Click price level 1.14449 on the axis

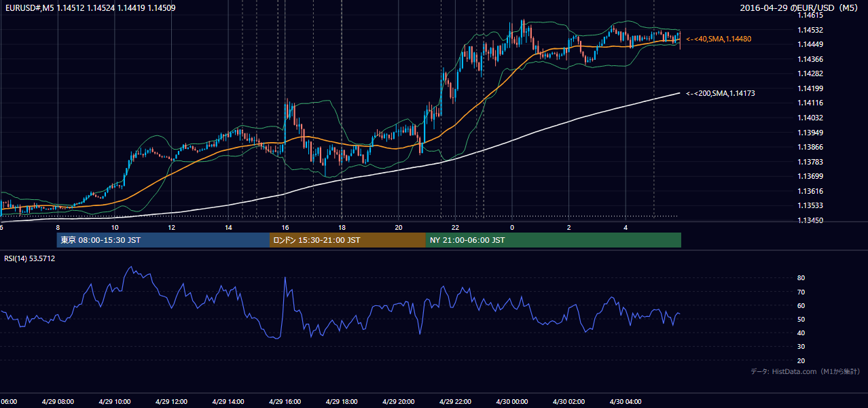pyautogui.click(x=810, y=44)
